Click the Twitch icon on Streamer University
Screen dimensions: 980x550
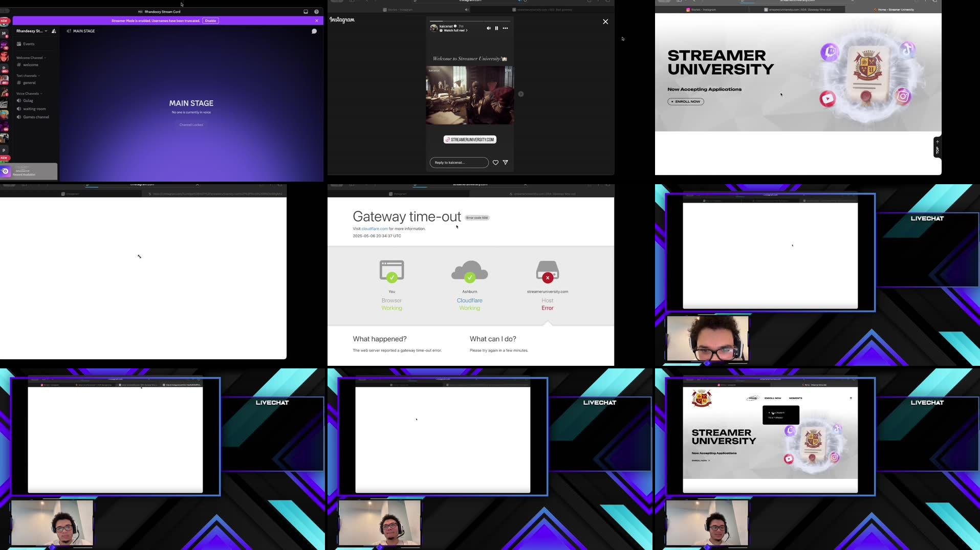[x=830, y=52]
